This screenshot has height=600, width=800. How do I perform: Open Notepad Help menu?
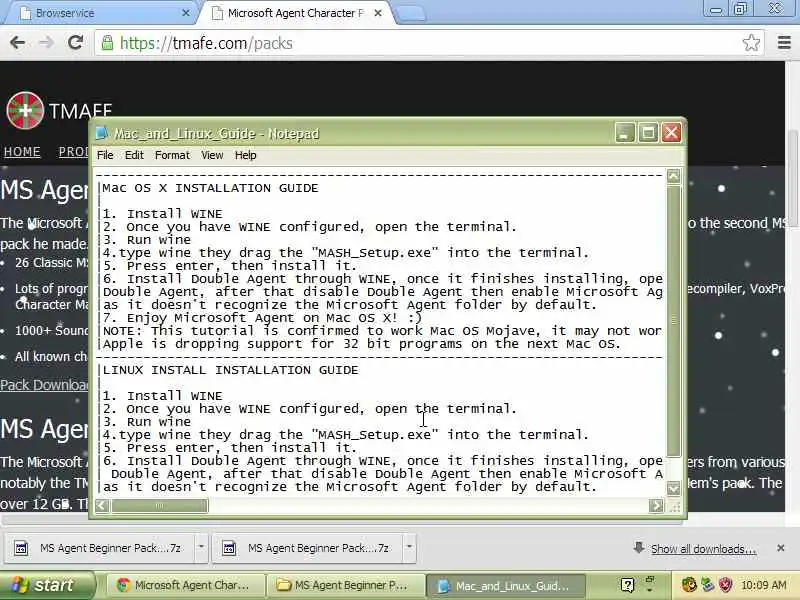[x=245, y=155]
